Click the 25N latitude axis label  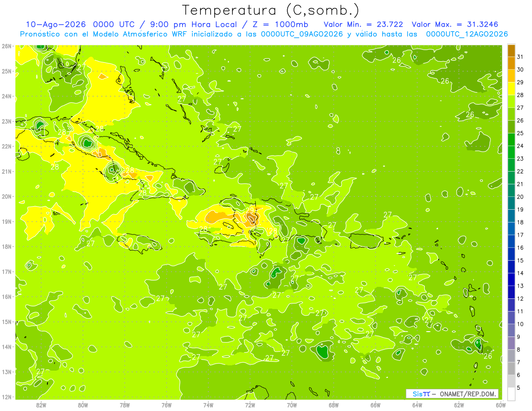[x=6, y=71]
